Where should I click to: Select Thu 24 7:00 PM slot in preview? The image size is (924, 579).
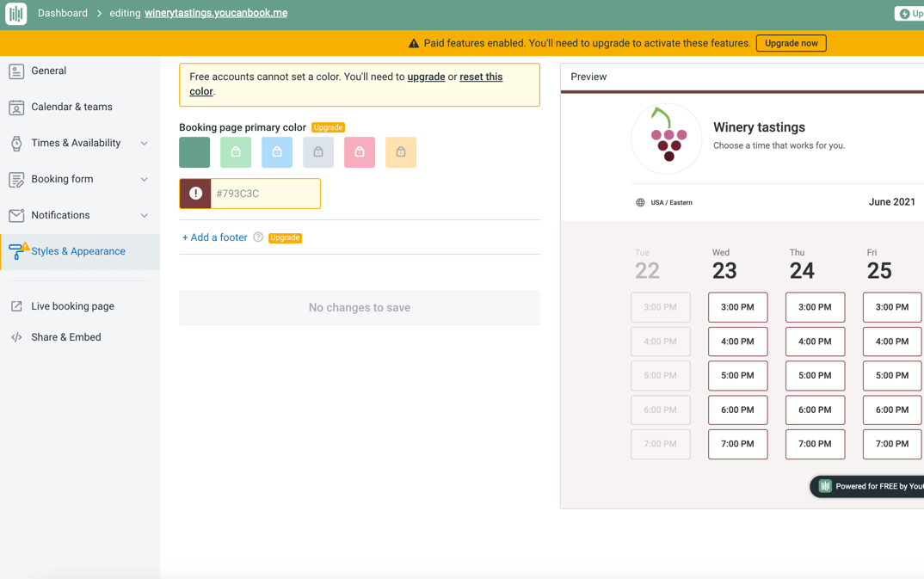coord(815,444)
